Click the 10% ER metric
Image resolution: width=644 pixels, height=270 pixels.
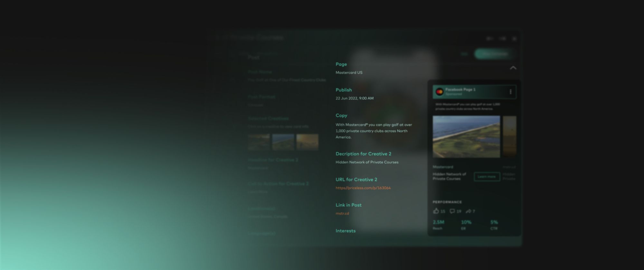(x=466, y=225)
